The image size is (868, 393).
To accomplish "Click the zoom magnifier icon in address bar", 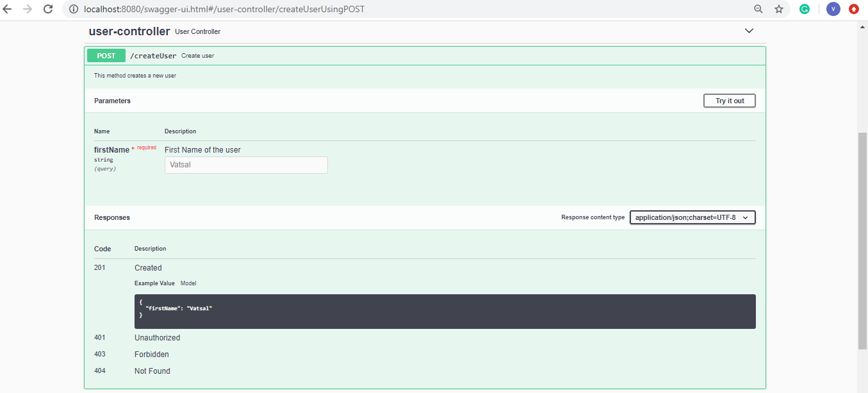I will point(758,9).
